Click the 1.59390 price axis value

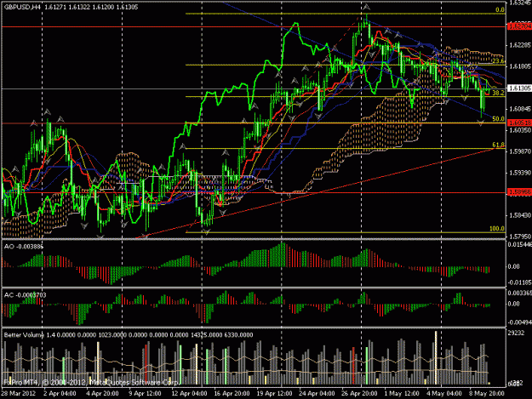click(520, 173)
